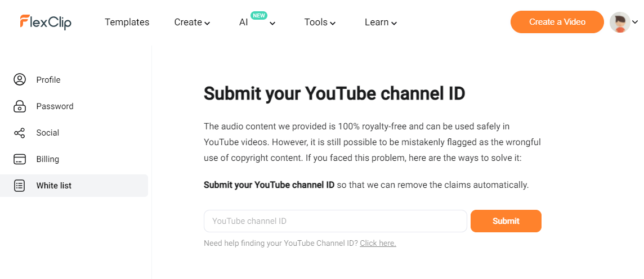Click the '100% royalty-free' paragraph line
The image size is (644, 279).
[x=356, y=126]
